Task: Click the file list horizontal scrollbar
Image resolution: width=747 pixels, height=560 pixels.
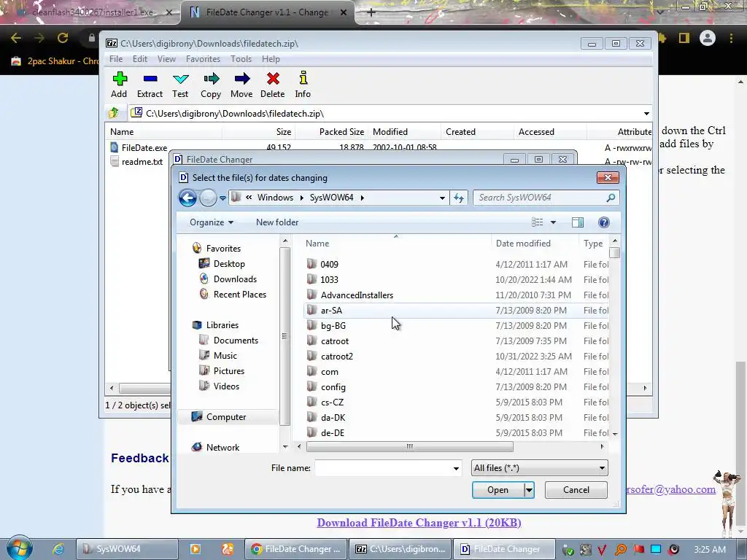Action: tap(410, 447)
